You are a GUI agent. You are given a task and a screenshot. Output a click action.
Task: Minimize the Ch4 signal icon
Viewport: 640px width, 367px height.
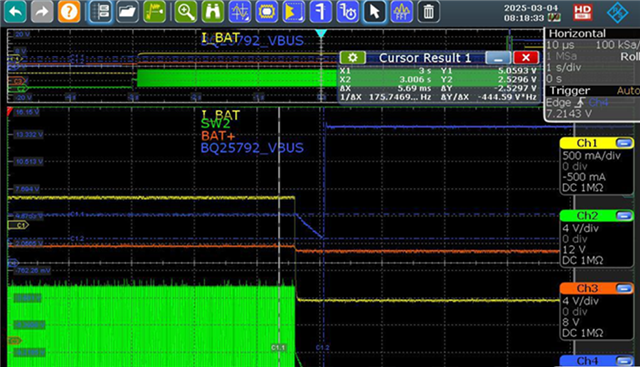pos(623,360)
